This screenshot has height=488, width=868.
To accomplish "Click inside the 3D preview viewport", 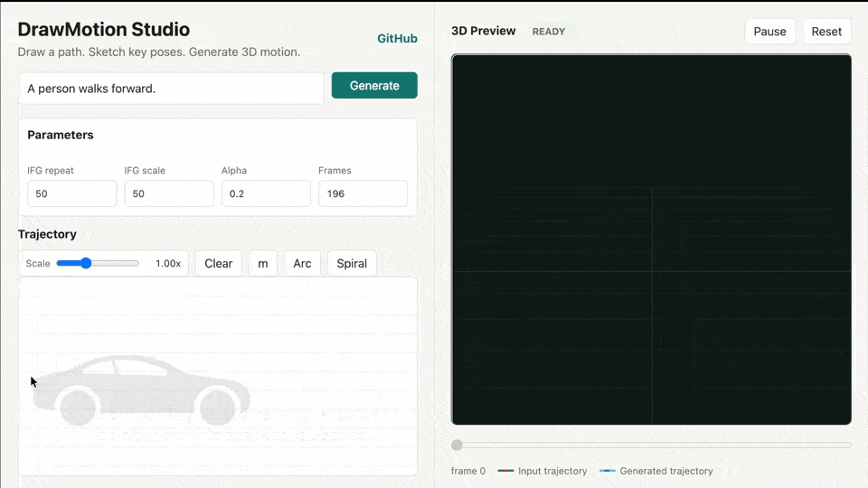I will (x=651, y=239).
